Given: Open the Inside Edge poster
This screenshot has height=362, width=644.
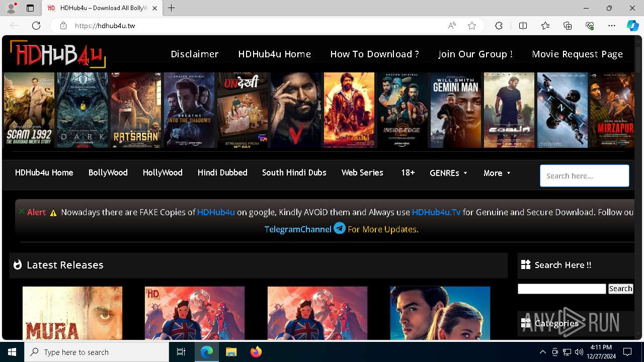Looking at the screenshot, I should (x=403, y=110).
